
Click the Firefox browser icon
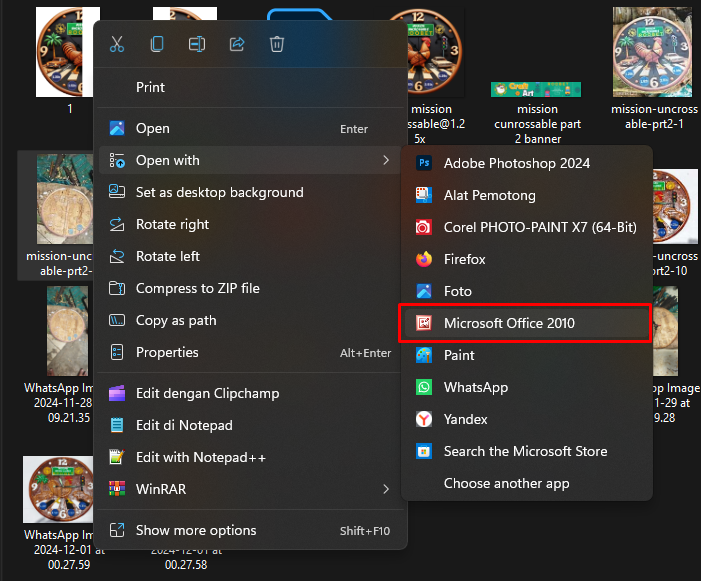[424, 259]
